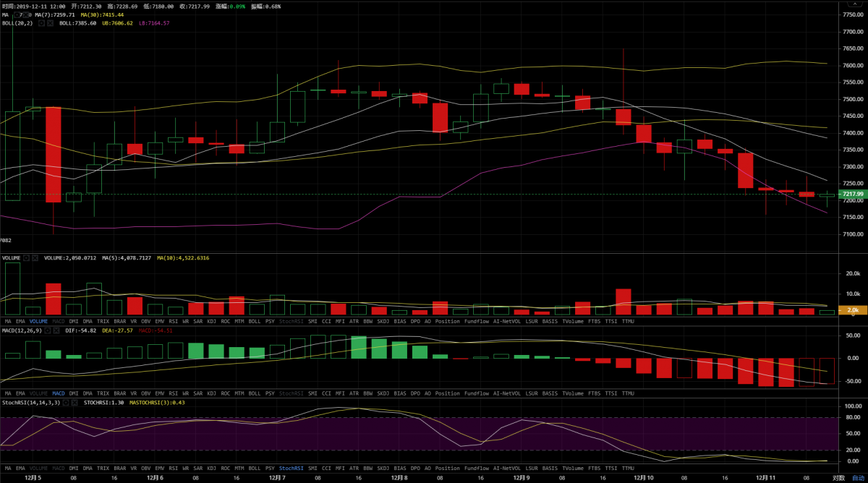Click the TTMU indicator under the volume panel
The image size is (868, 483).
click(x=627, y=321)
